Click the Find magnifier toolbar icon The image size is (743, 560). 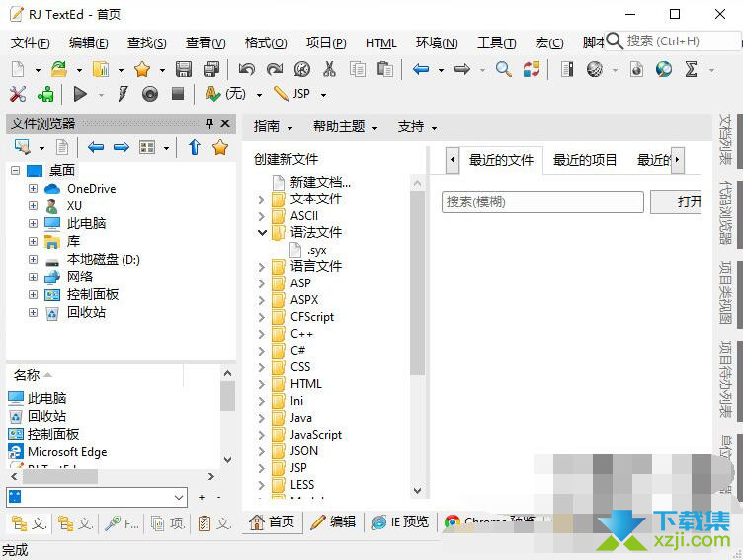504,69
